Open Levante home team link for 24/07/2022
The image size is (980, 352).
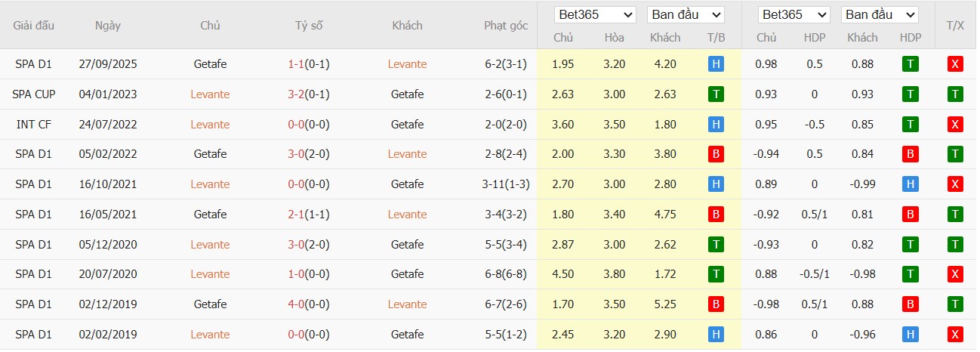[x=210, y=124]
